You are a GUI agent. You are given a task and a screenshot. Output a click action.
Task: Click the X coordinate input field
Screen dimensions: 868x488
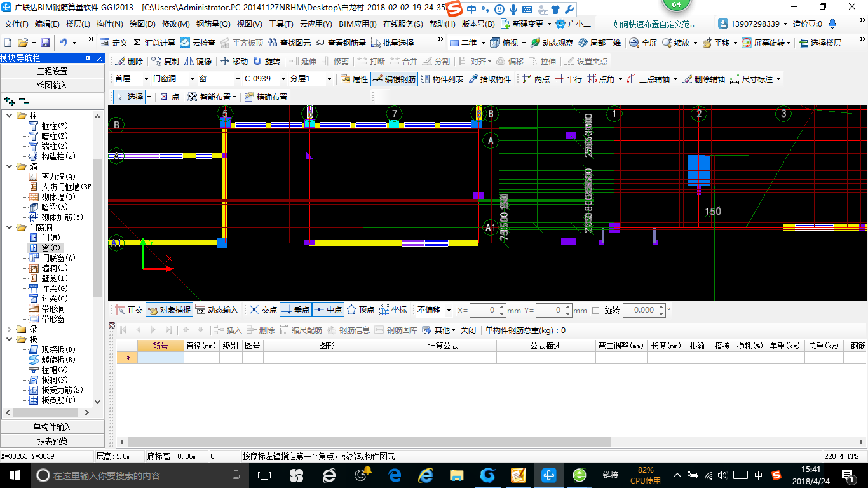pyautogui.click(x=487, y=310)
